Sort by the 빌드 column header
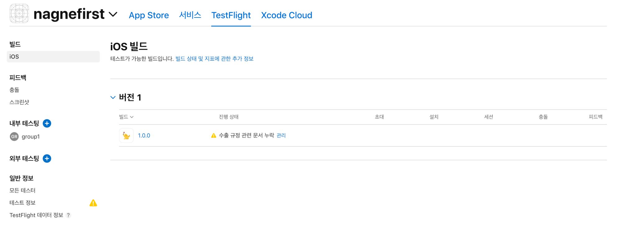This screenshot has width=644, height=227. pyautogui.click(x=126, y=117)
